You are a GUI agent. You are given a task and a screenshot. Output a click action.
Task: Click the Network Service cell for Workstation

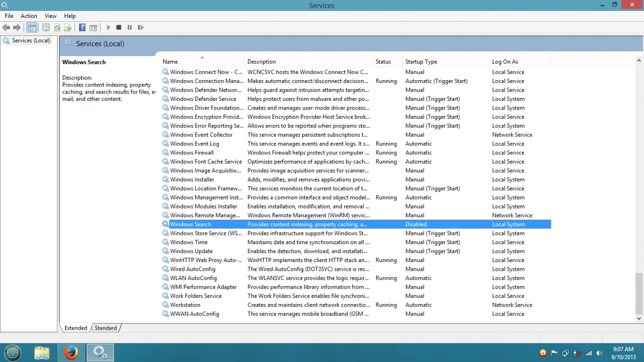[x=512, y=305]
